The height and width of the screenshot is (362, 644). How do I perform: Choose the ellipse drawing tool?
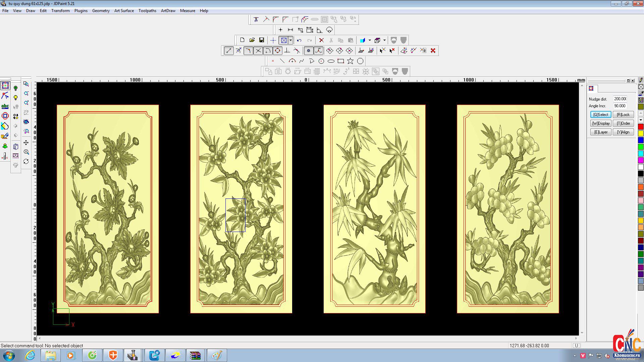[x=331, y=61]
